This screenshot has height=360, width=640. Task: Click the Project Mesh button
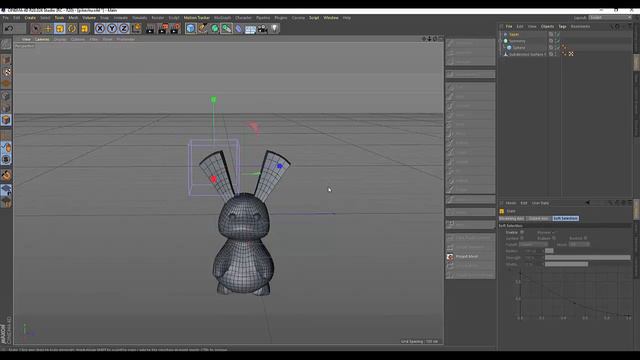470,257
